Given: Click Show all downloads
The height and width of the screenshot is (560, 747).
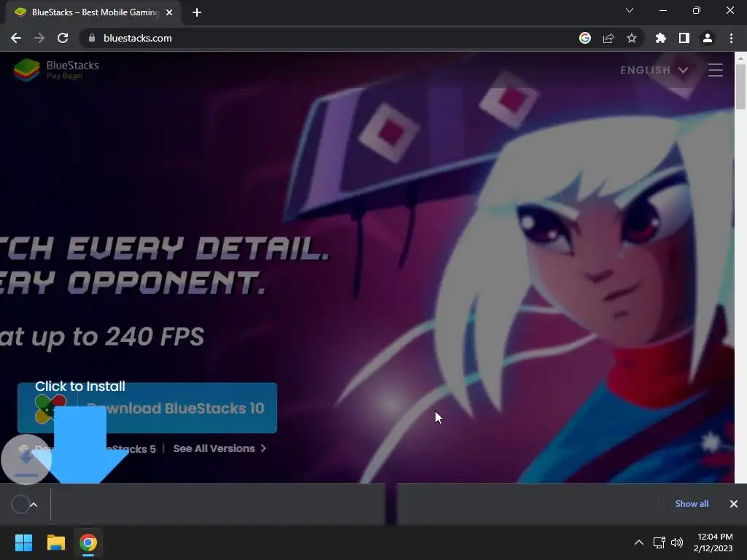Looking at the screenshot, I should click(x=692, y=504).
